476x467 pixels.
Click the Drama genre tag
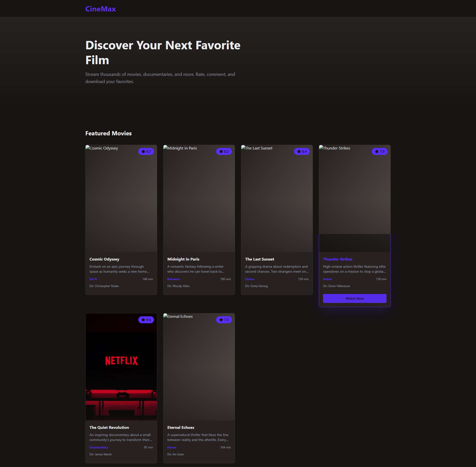249,279
